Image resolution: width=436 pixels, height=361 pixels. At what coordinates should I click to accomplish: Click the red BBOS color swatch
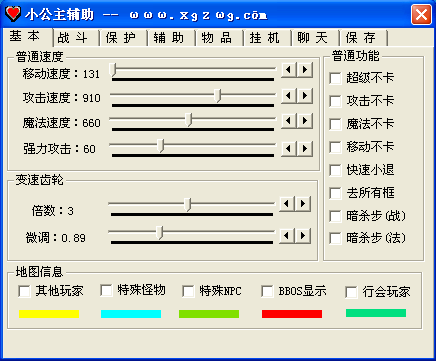click(292, 314)
